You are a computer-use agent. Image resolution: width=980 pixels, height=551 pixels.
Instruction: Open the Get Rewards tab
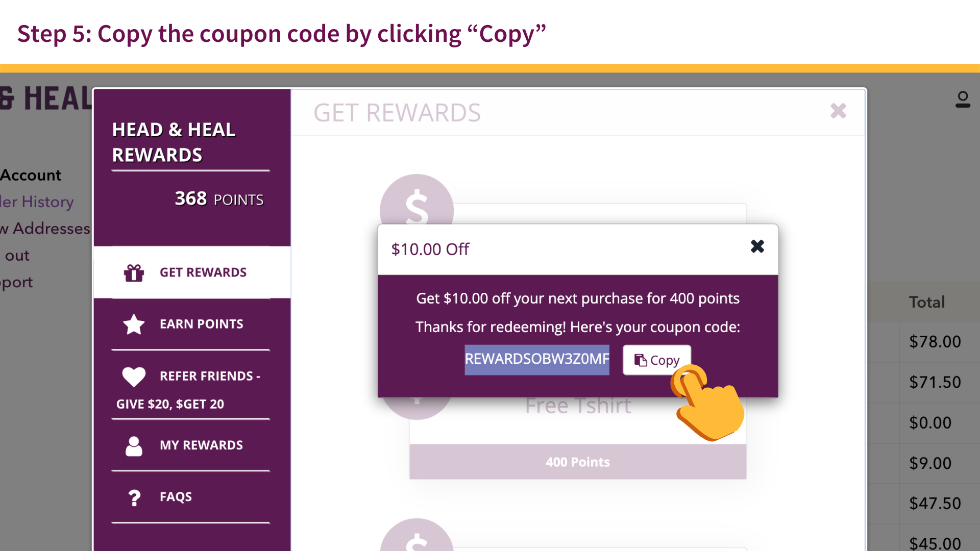pyautogui.click(x=203, y=272)
